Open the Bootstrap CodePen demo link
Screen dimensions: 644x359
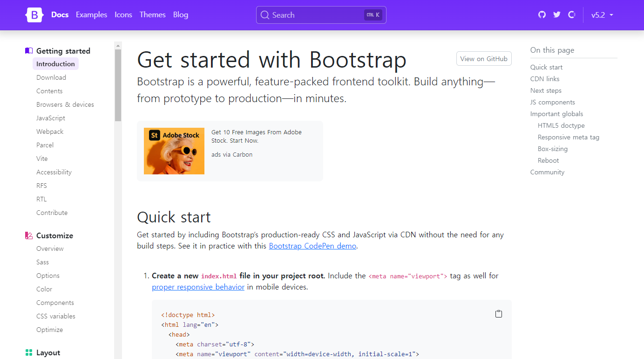[313, 246]
